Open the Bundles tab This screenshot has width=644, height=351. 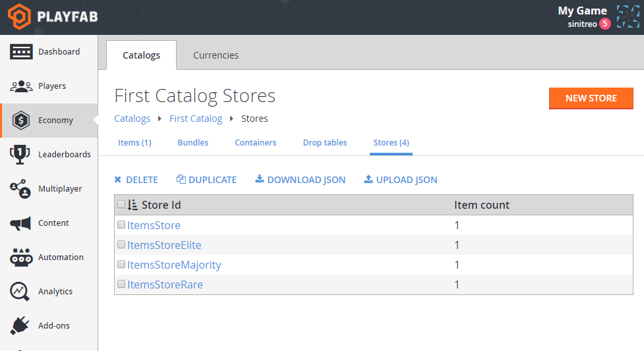coord(193,142)
